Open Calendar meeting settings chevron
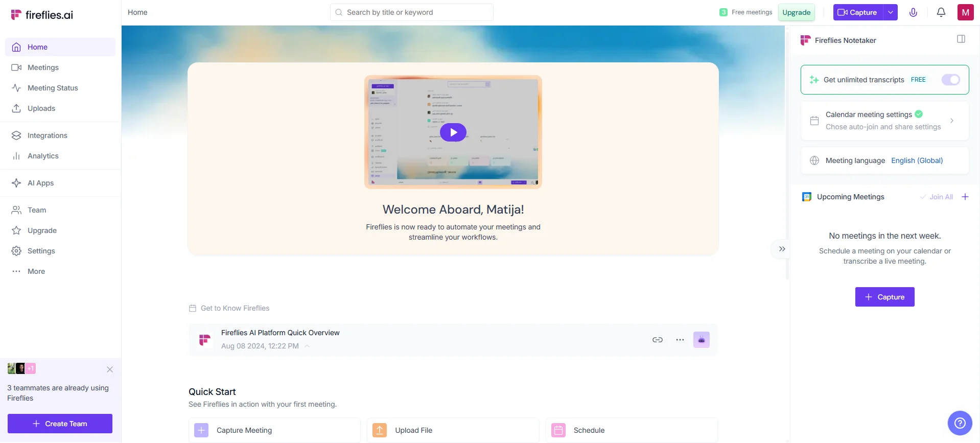 (x=952, y=121)
